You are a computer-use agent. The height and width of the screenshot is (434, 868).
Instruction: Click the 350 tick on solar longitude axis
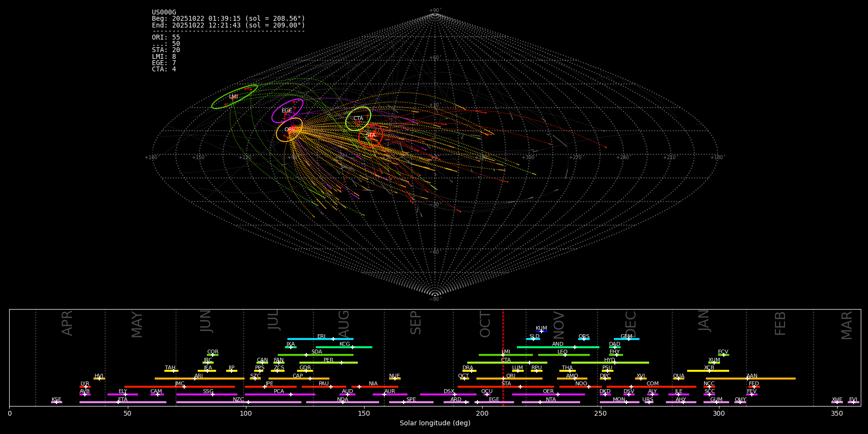point(837,413)
